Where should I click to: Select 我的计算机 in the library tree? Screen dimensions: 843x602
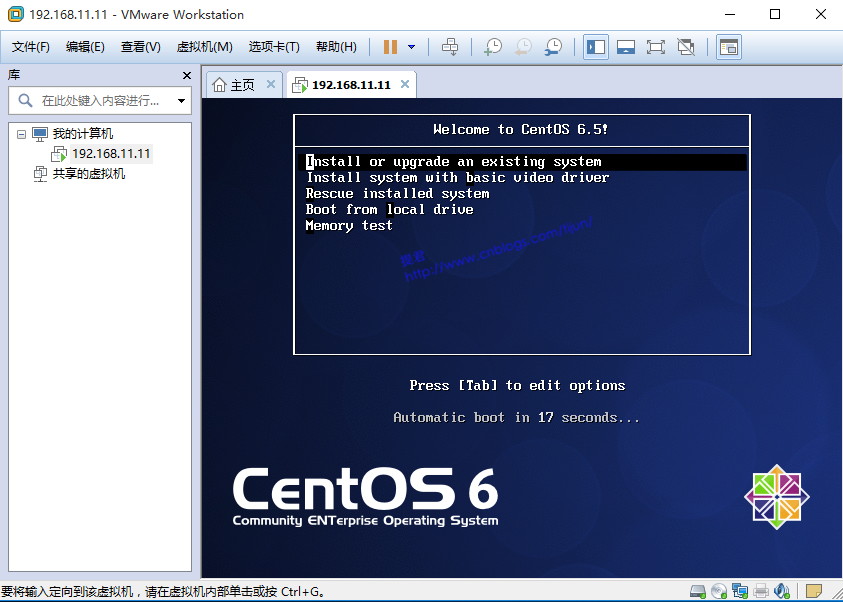[83, 133]
